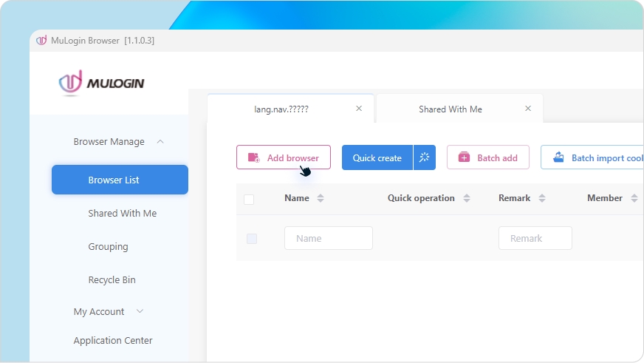Click the Add browser button
Screen dimensions: 644x363
coord(284,157)
